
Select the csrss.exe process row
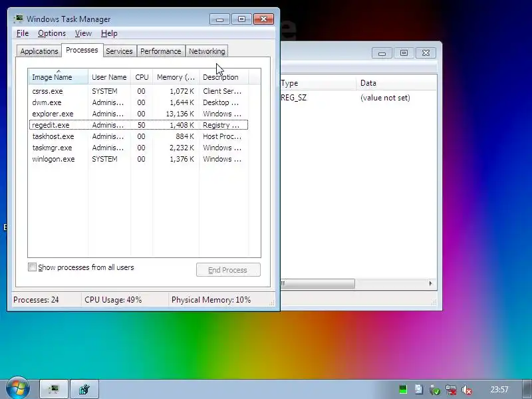tap(138, 91)
